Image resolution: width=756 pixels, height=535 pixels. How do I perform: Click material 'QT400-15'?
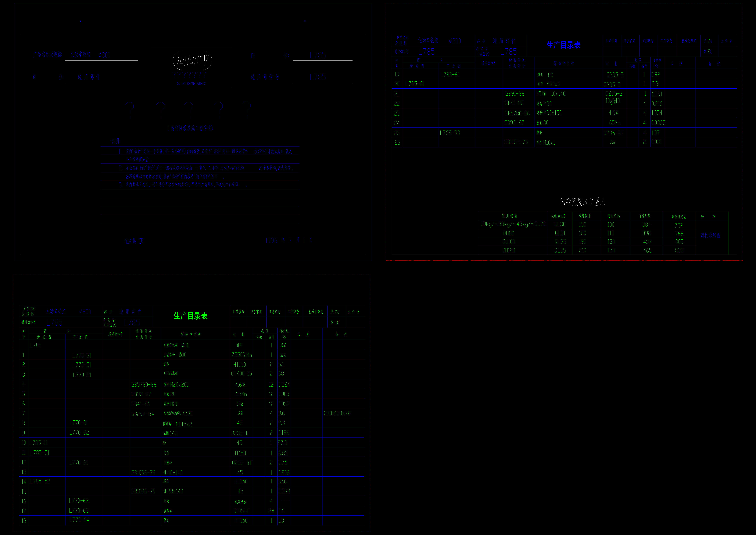click(x=241, y=374)
